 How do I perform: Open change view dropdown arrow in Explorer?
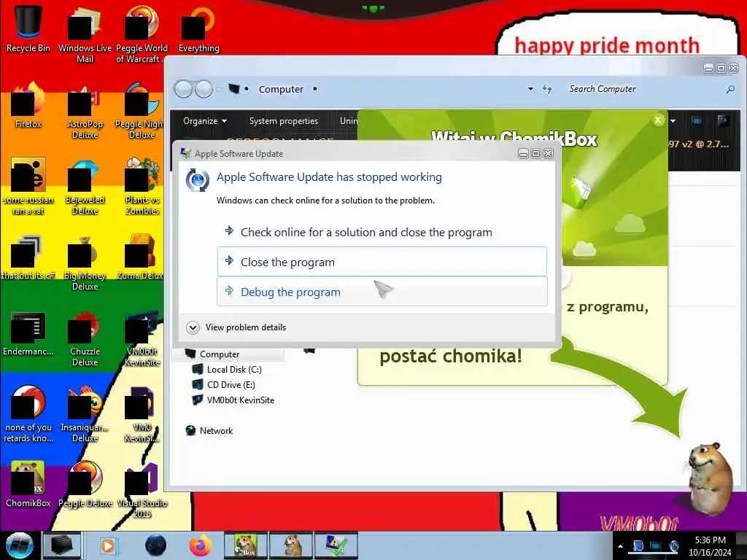pos(673,121)
